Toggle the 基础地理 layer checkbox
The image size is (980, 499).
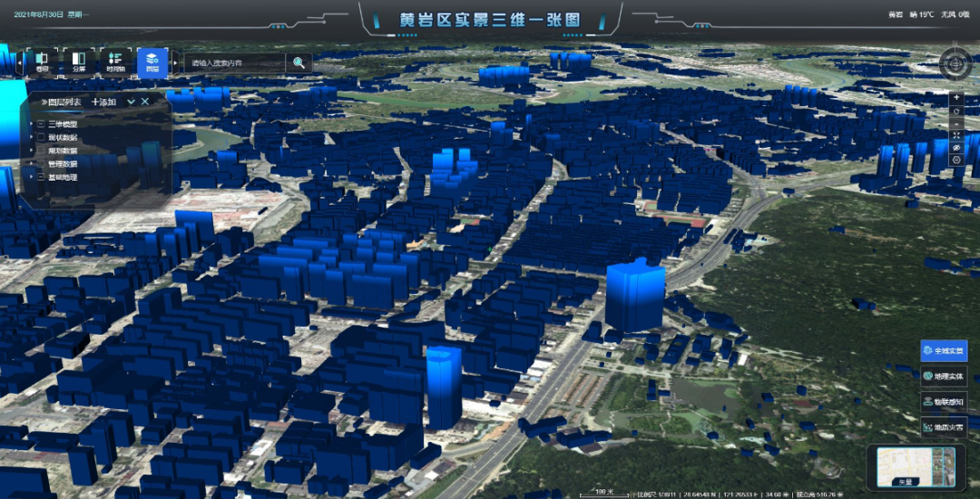42,177
